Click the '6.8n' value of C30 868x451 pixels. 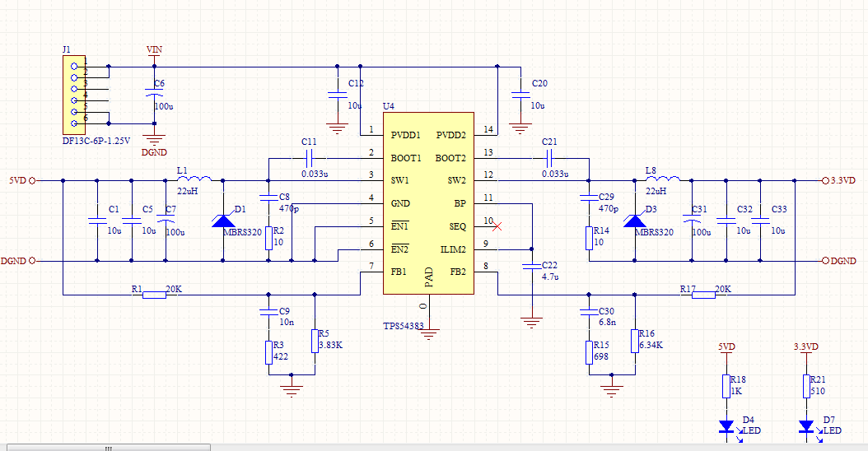(607, 322)
